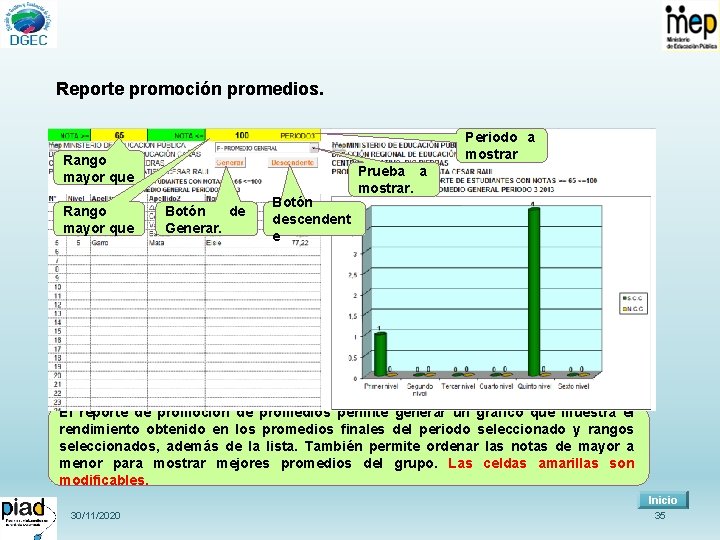Click the Inicio button
Screen dimensions: 720x540
(x=663, y=500)
